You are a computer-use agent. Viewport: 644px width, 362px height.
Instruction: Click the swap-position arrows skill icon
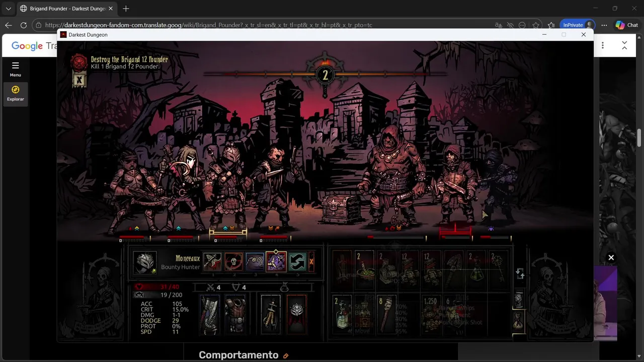point(297,262)
